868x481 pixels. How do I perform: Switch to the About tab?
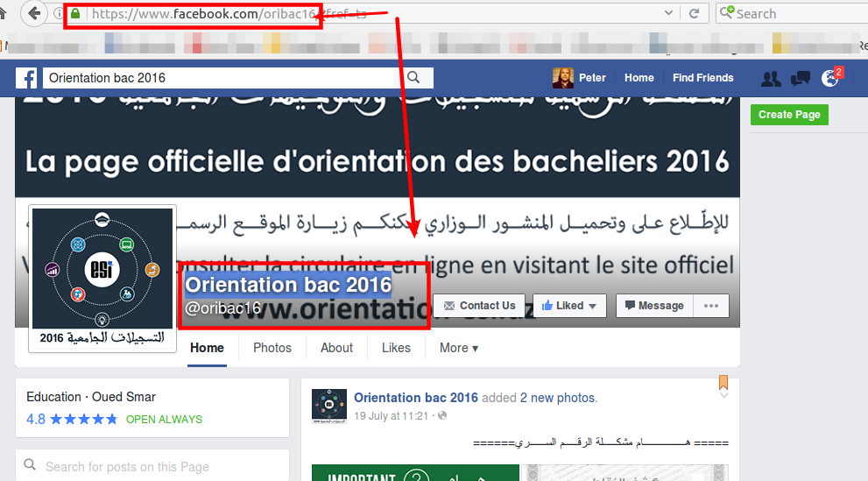[x=336, y=348]
